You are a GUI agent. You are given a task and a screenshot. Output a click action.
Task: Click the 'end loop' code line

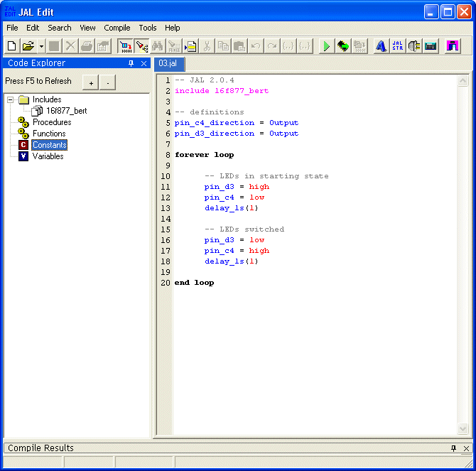[x=194, y=283]
